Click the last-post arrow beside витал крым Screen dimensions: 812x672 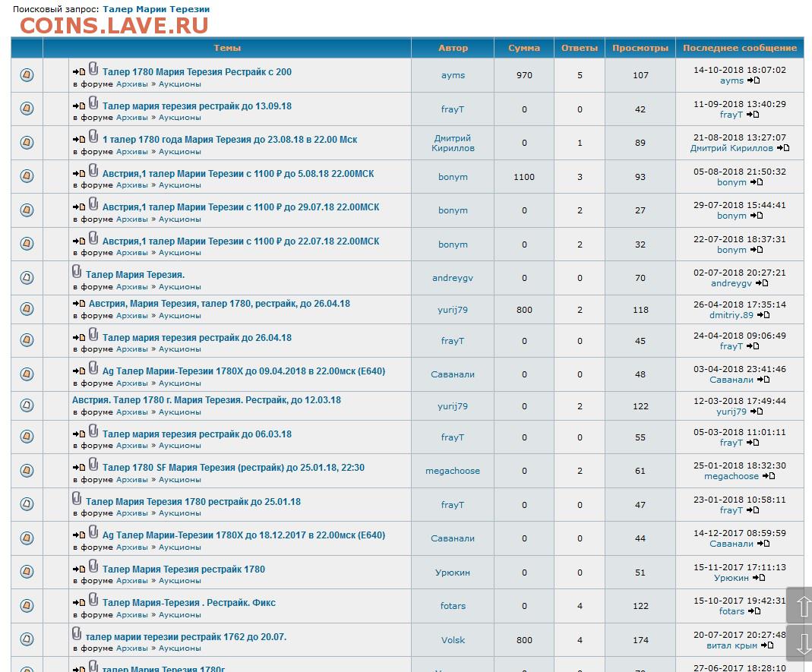[767, 645]
